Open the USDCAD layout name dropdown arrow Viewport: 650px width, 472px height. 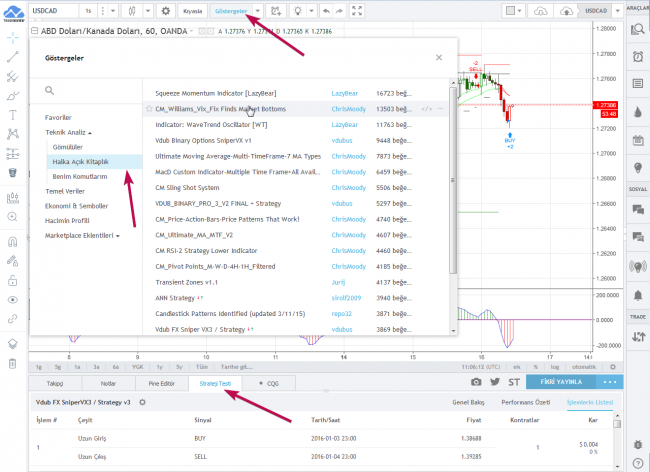618,11
